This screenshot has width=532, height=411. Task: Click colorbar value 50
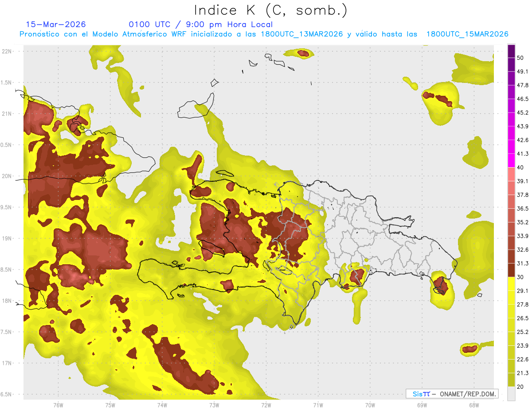click(x=520, y=58)
